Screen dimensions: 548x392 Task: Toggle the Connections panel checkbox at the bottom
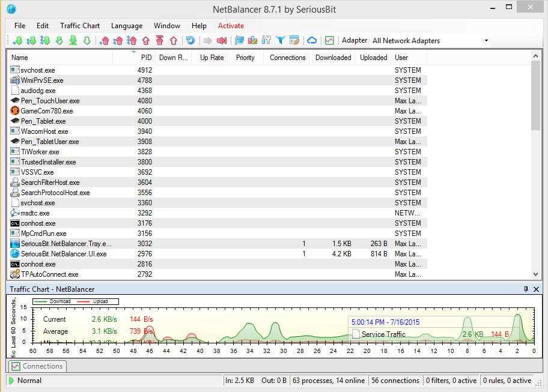[14, 366]
